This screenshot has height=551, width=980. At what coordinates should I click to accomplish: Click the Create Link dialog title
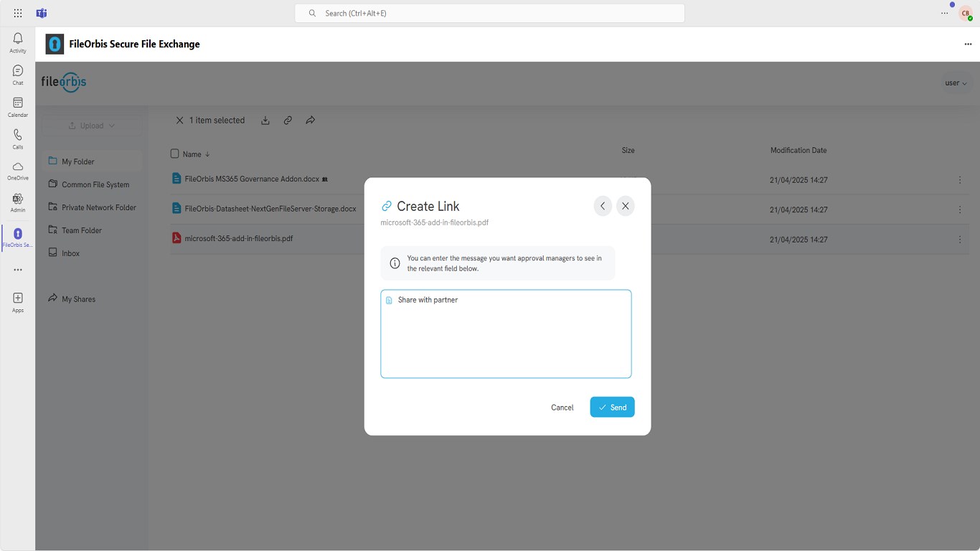[x=428, y=207]
